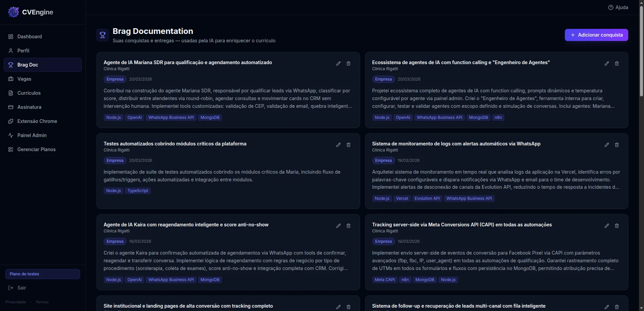Click the page vertical scrollbar

point(641,50)
